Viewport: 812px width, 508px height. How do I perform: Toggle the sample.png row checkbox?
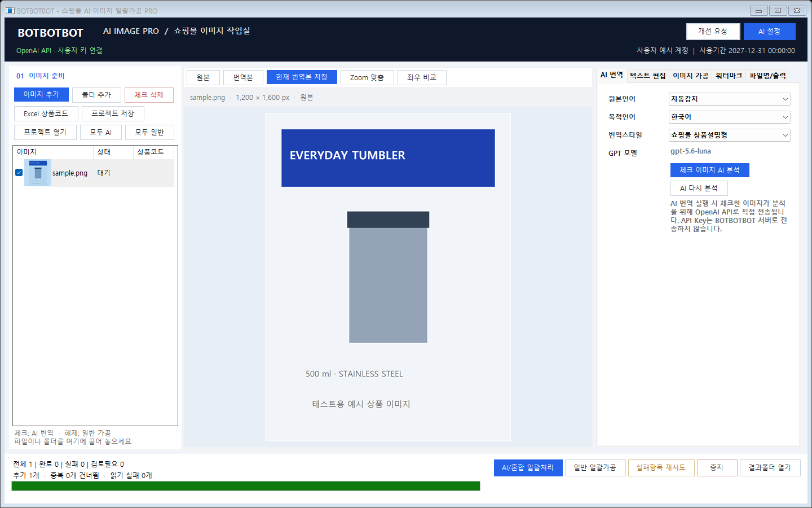click(19, 173)
